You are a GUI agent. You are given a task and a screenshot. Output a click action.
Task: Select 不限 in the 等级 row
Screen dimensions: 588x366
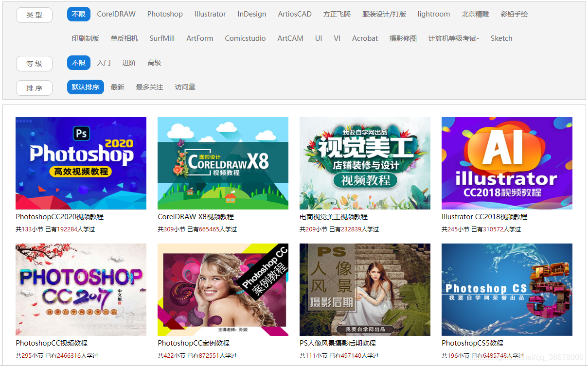78,63
